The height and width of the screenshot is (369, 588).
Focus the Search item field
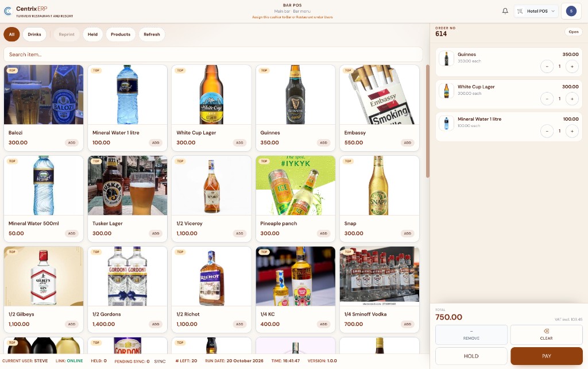click(x=213, y=55)
